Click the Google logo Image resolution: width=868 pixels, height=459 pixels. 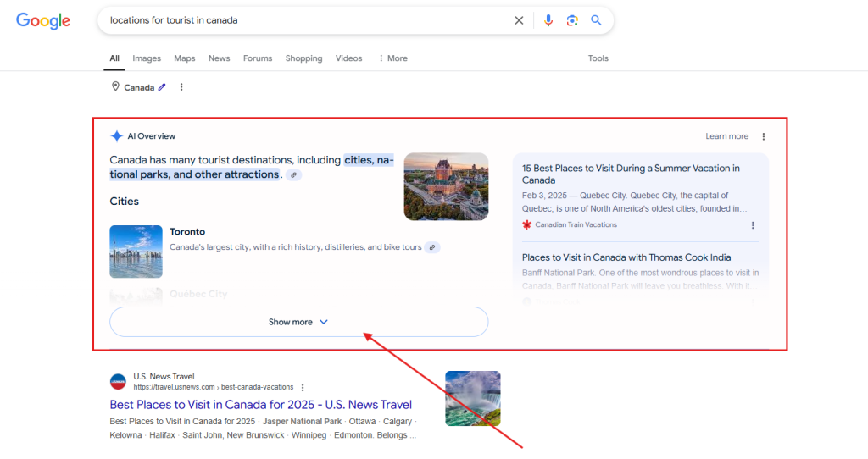[42, 21]
